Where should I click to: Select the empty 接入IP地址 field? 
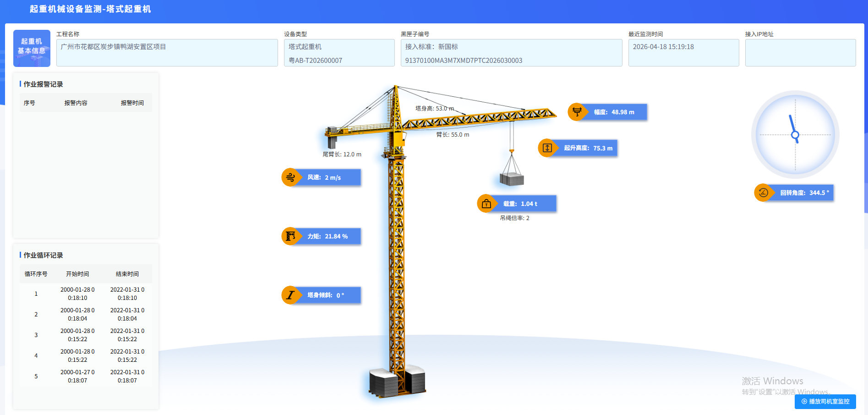pos(800,53)
